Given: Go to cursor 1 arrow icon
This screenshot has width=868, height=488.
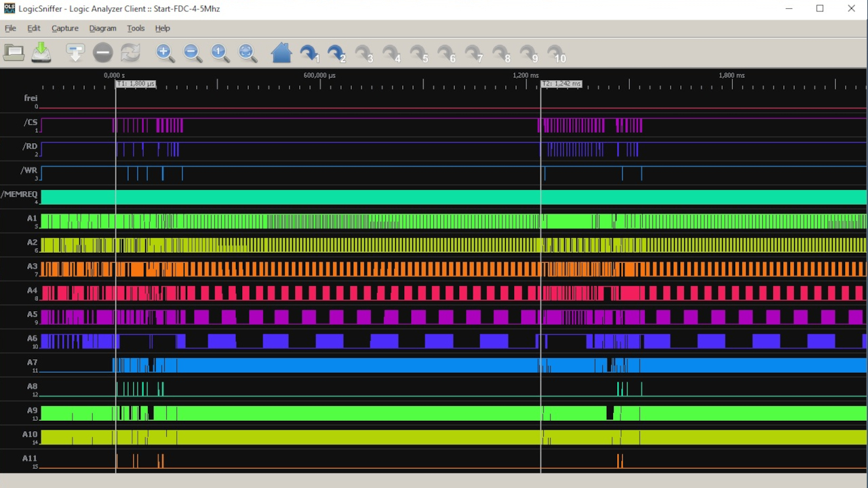Looking at the screenshot, I should (310, 54).
